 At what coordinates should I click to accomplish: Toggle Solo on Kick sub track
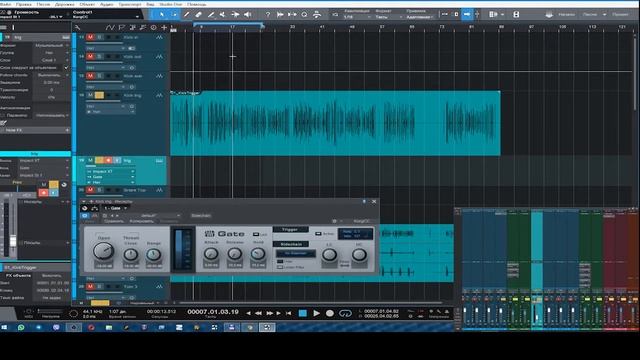99,76
